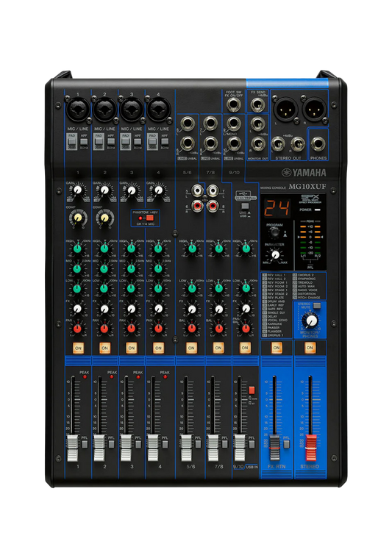392x558 pixels.
Task: Click the channel 7/8 FX knob
Action: (219, 308)
